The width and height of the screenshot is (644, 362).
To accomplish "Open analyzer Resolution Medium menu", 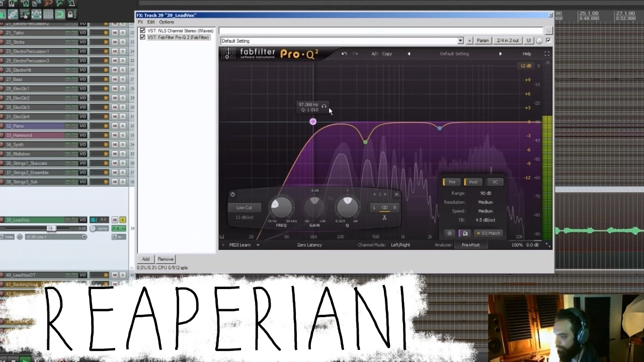I will 485,202.
